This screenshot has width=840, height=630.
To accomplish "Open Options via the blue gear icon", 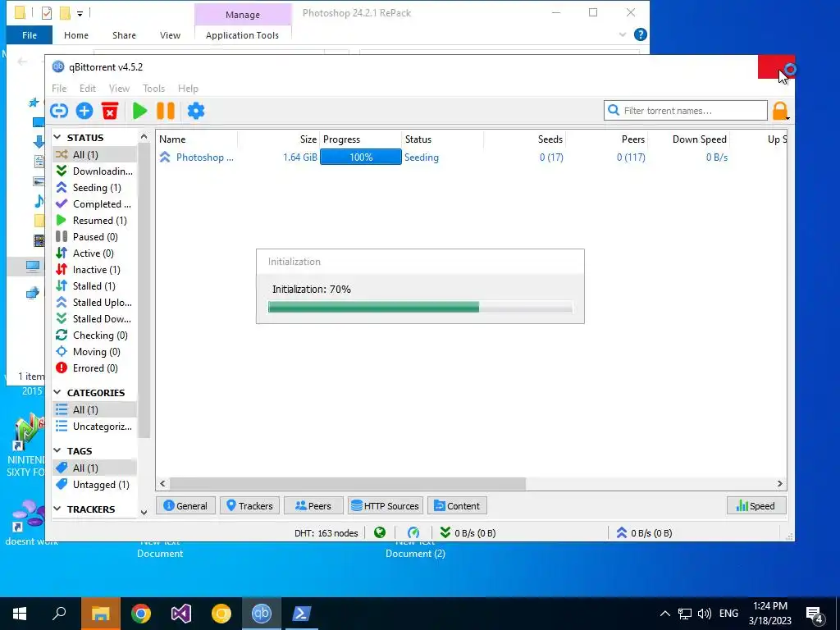I will (196, 111).
